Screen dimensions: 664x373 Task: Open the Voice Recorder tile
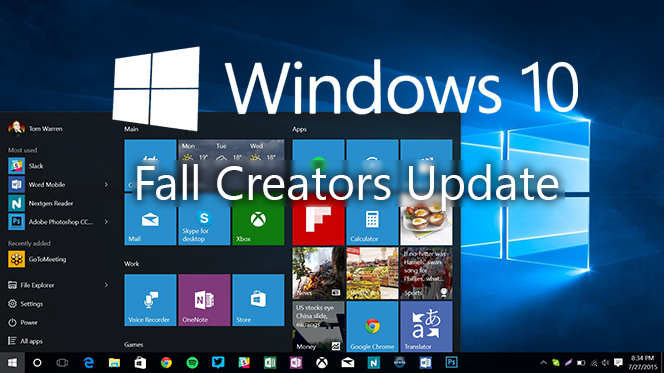pyautogui.click(x=150, y=300)
